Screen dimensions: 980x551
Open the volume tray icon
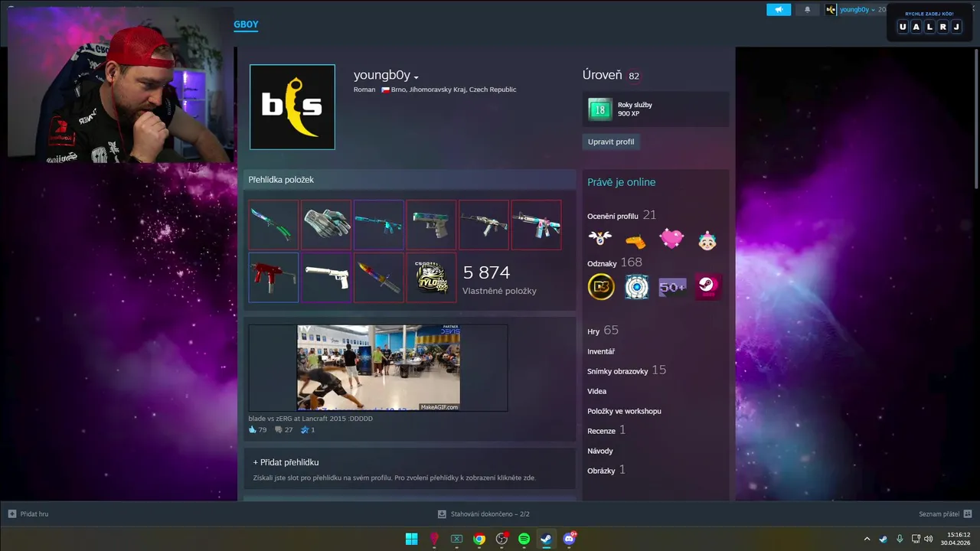point(928,539)
